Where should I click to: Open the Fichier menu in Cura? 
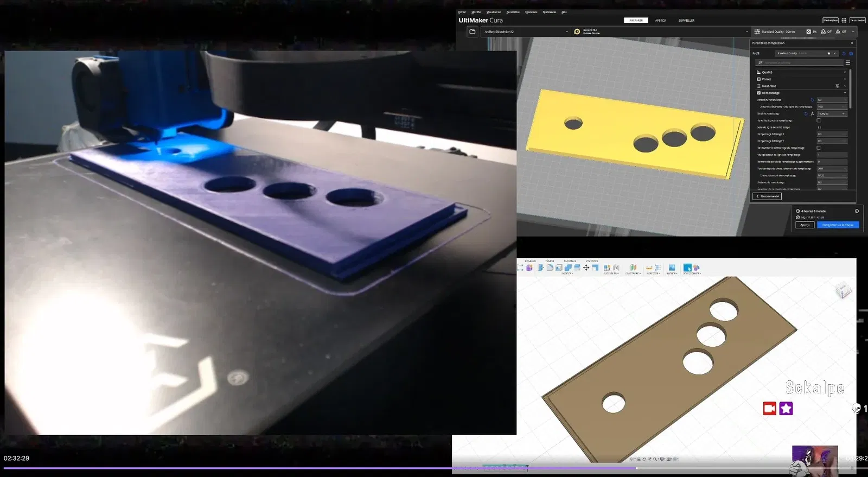(462, 12)
